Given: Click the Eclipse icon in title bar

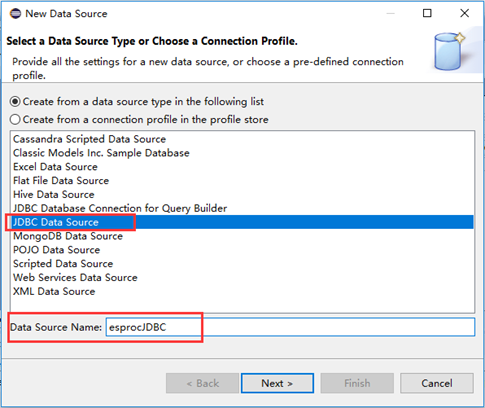Looking at the screenshot, I should (15, 14).
